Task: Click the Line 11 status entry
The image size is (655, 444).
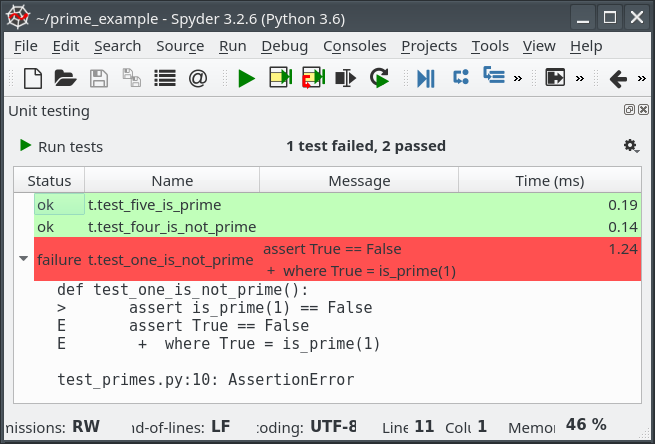Action: [408, 427]
